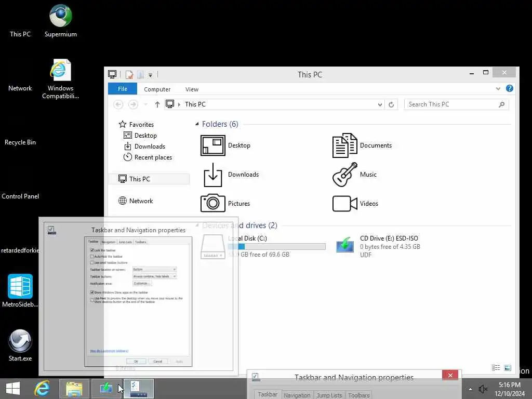Viewport: 532px width, 399px height.
Task: Select the Desktop folder icon
Action: [212, 145]
